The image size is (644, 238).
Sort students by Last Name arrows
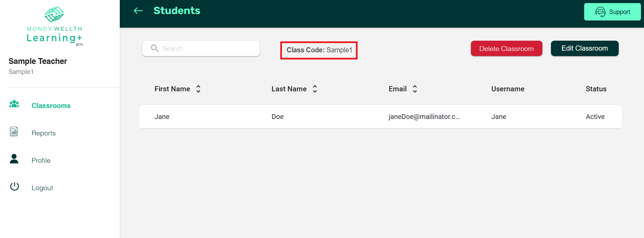315,89
